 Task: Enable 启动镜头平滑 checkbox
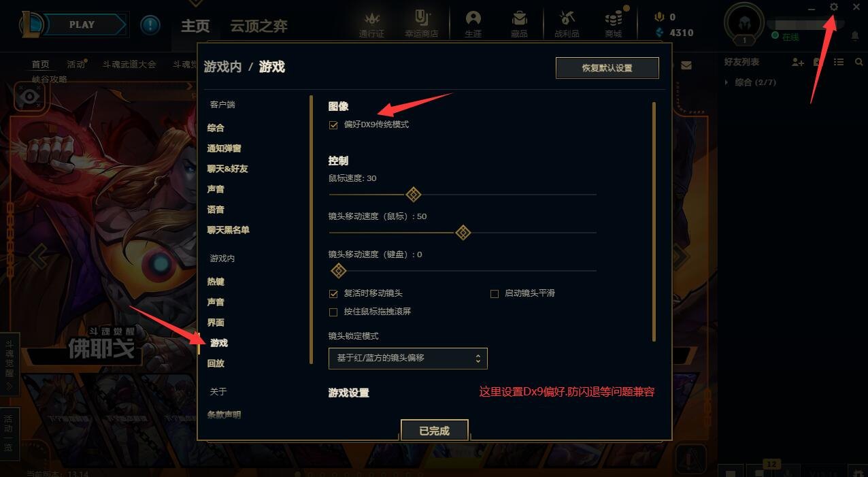click(495, 294)
